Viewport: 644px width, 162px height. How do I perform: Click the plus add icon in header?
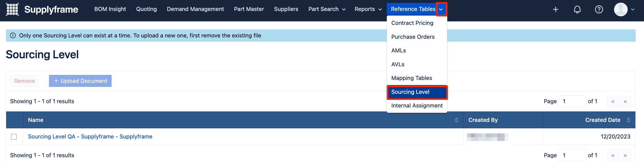[556, 9]
